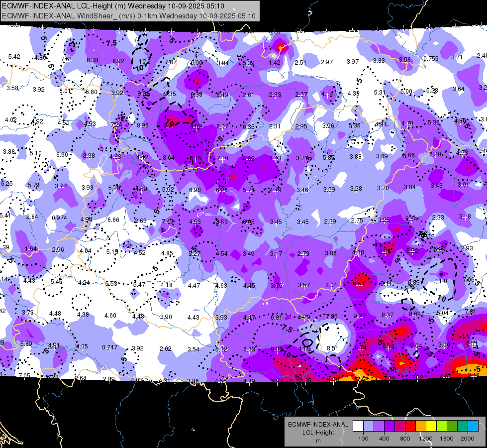Click the legend scale number '2000'
487x448 pixels.
468,439
